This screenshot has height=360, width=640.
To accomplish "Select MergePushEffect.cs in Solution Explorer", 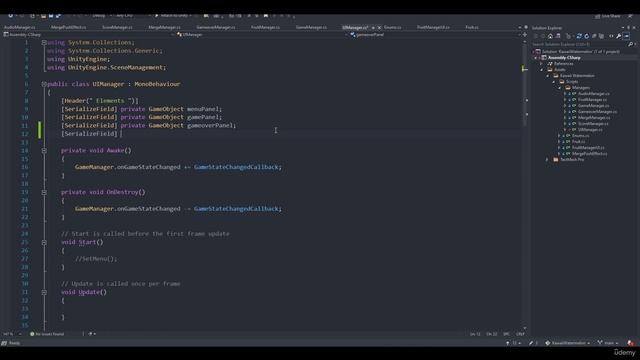I will coord(589,154).
